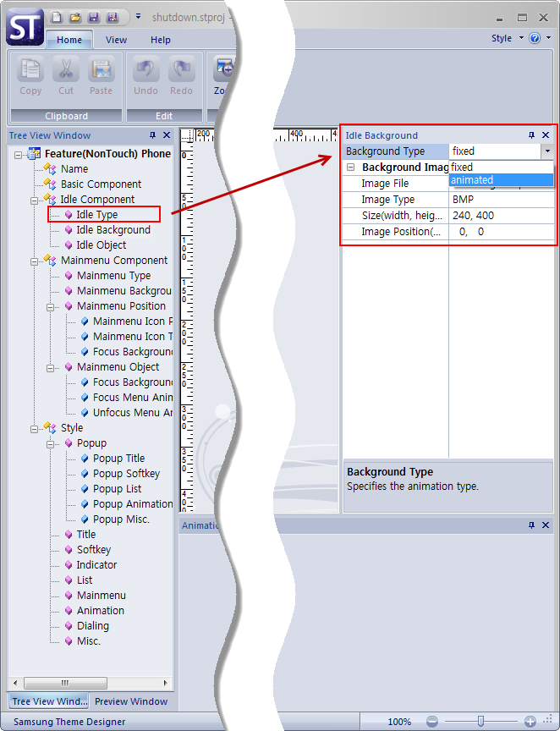
Task: Open the Style menu at top right
Action: pyautogui.click(x=502, y=38)
